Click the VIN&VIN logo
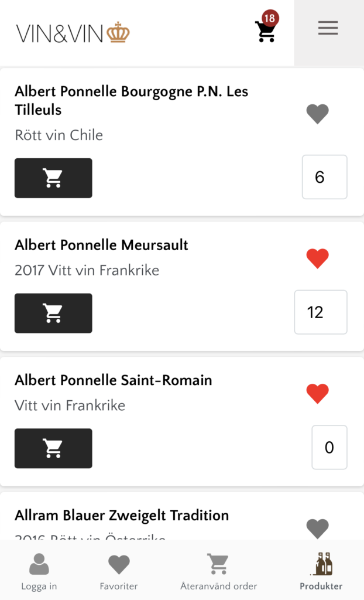Image resolution: width=364 pixels, height=600 pixels. coord(73,33)
